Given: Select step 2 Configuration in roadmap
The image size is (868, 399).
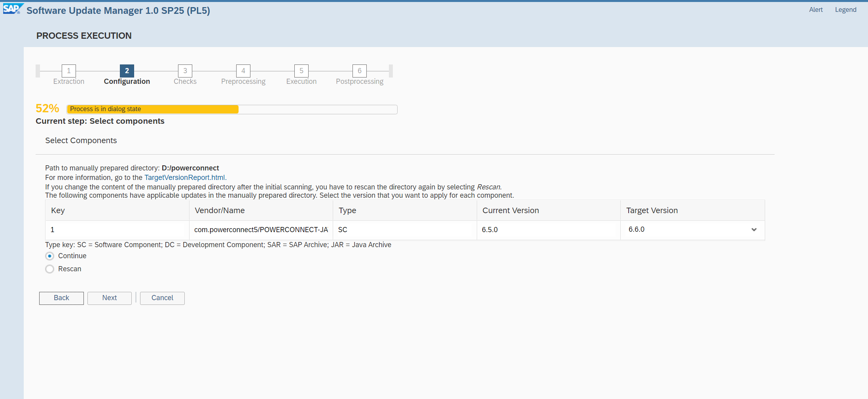Looking at the screenshot, I should tap(127, 71).
